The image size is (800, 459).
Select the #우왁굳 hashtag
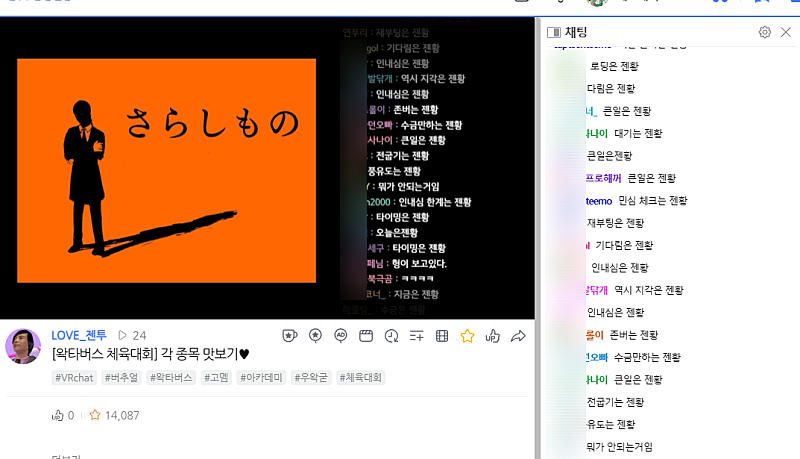311,377
